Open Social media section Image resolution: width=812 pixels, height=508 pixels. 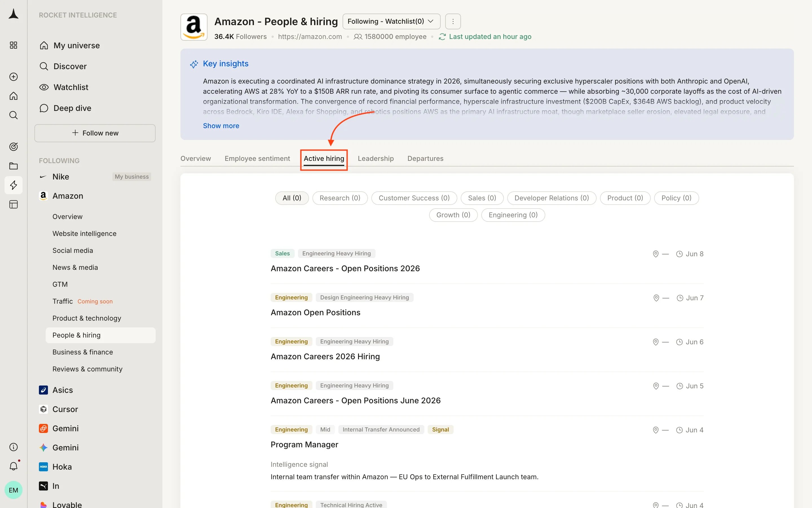(72, 251)
